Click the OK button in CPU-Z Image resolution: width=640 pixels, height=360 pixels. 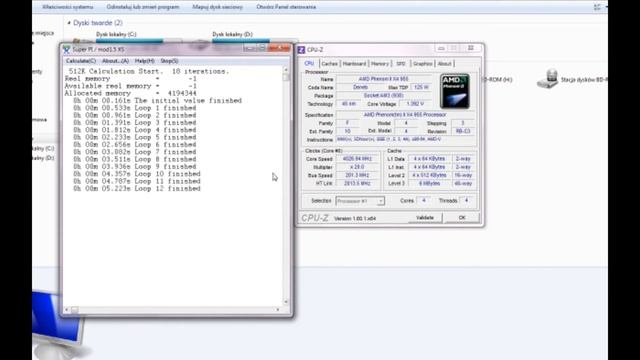[462, 218]
